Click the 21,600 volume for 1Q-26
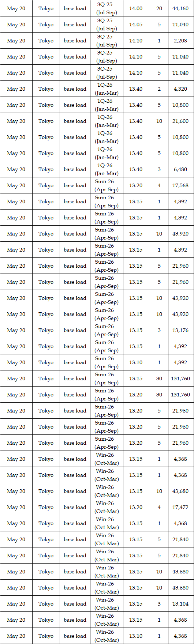Viewport: 194px width, 644px height. point(180,121)
